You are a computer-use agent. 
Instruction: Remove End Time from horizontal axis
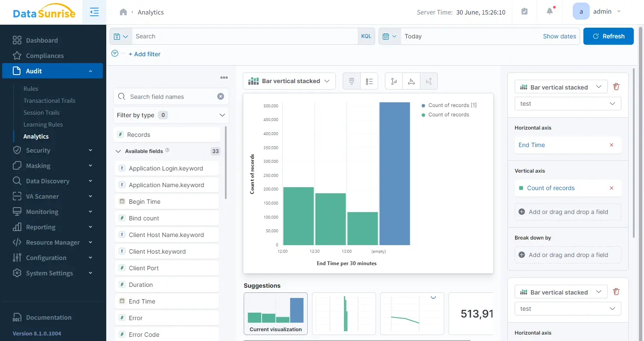(x=612, y=145)
